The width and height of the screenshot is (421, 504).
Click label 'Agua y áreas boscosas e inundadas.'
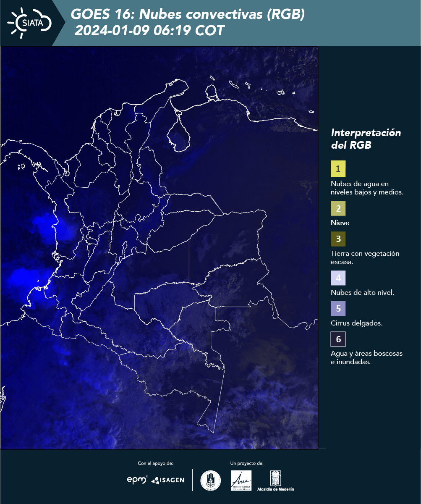point(366,358)
